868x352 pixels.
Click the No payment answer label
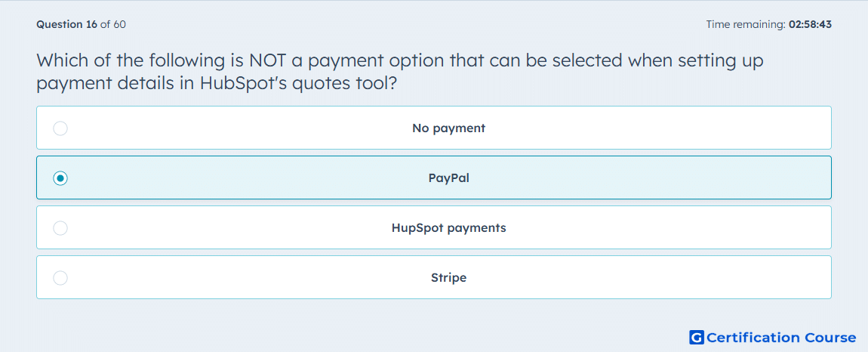click(x=448, y=128)
